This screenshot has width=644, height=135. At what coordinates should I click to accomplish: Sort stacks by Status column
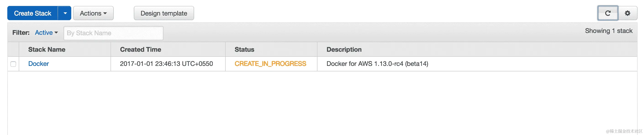pos(244,49)
